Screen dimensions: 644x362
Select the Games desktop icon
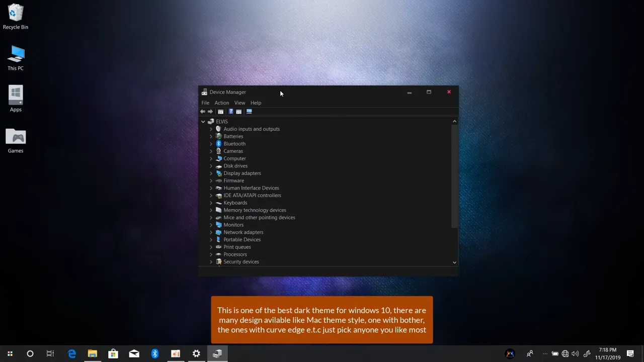[16, 141]
